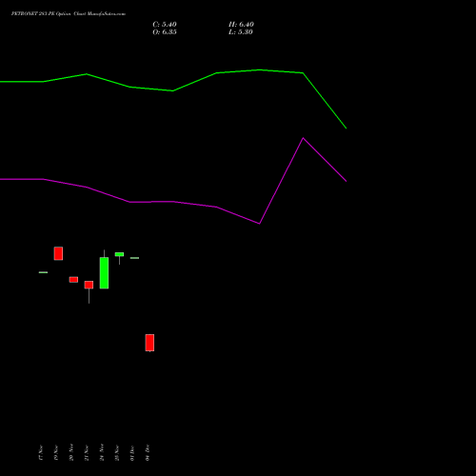
Task: Click the red candle with long lower wick (21 Nov)
Action: click(89, 285)
